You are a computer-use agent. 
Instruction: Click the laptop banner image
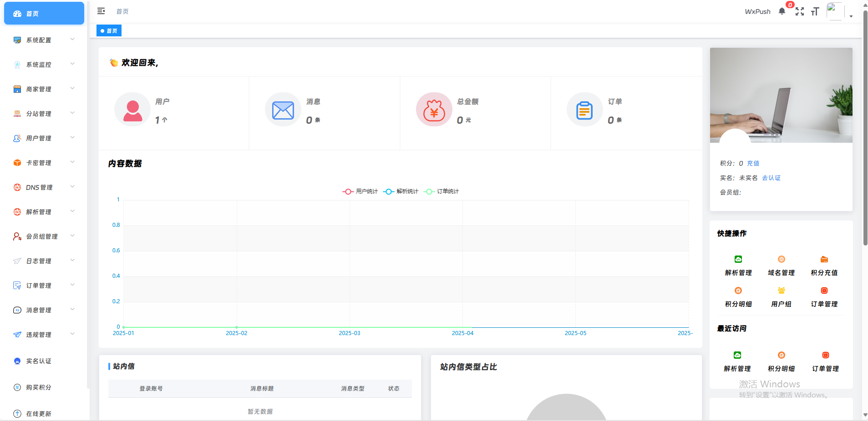click(x=781, y=95)
